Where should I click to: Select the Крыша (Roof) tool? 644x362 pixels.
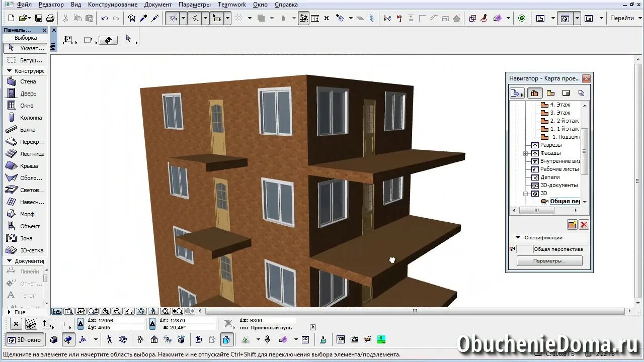[25, 166]
